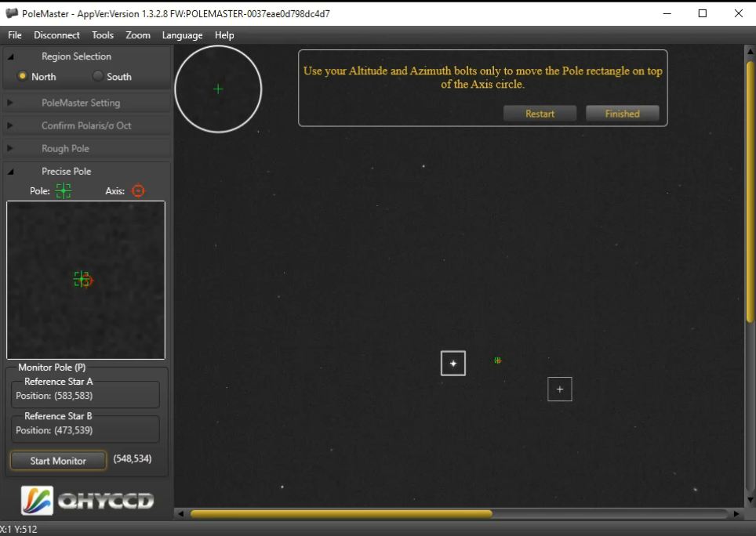The height and width of the screenshot is (536, 756).
Task: Click the red Axis circle icon
Action: (138, 190)
